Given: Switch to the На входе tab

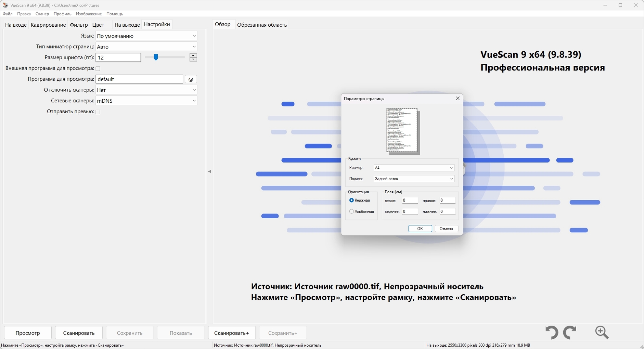Looking at the screenshot, I should tap(16, 25).
